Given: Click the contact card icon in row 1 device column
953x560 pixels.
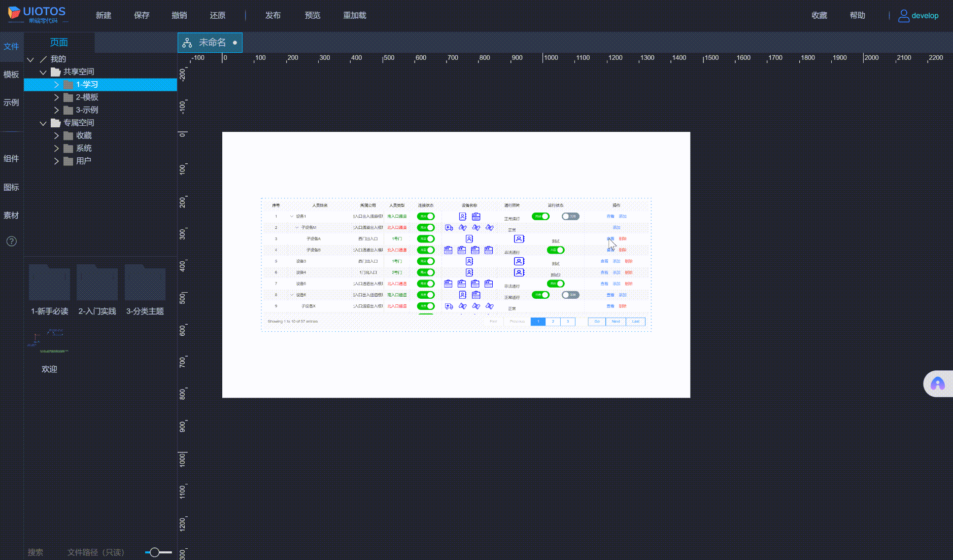Looking at the screenshot, I should [463, 216].
